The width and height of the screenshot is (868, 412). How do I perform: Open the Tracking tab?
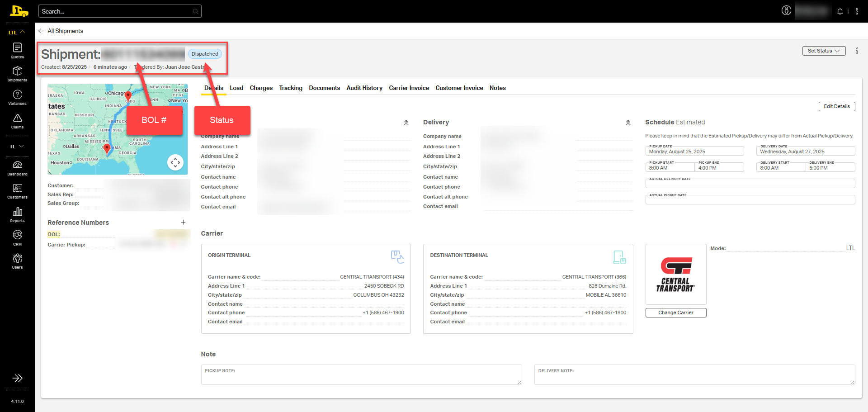coord(291,88)
